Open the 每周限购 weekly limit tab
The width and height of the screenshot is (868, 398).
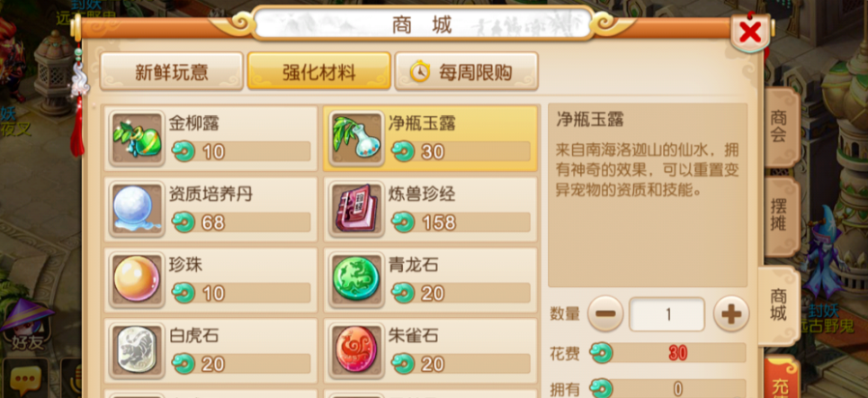pyautogui.click(x=466, y=71)
